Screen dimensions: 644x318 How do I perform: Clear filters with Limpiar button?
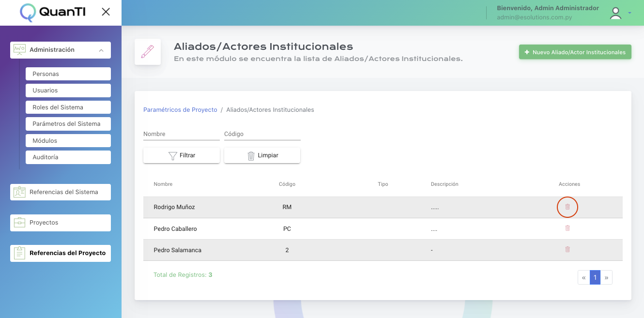(x=262, y=155)
